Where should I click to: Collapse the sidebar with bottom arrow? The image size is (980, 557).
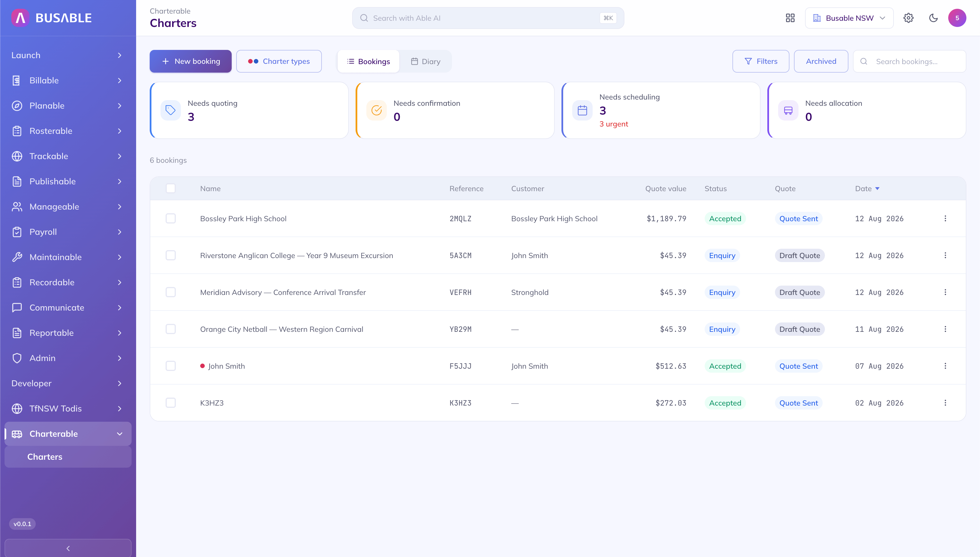[68, 548]
